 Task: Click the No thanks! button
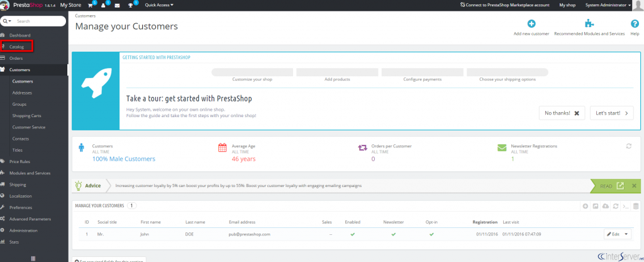click(x=562, y=113)
